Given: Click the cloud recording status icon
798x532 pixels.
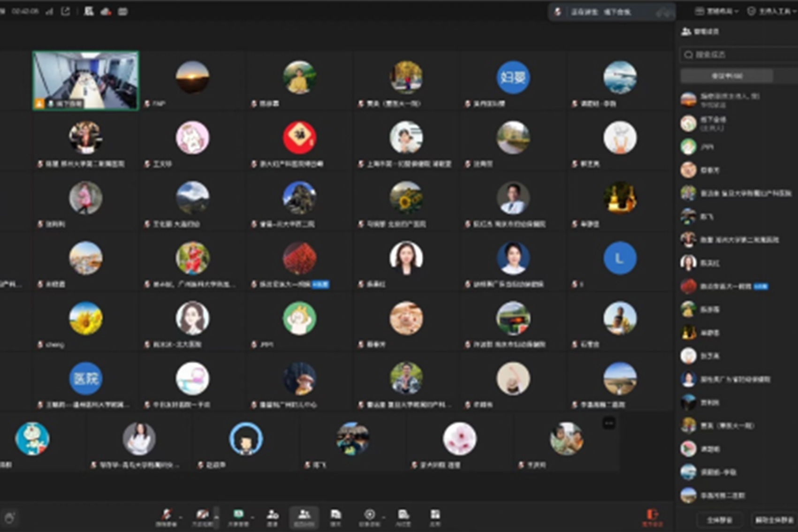Looking at the screenshot, I should [106, 11].
